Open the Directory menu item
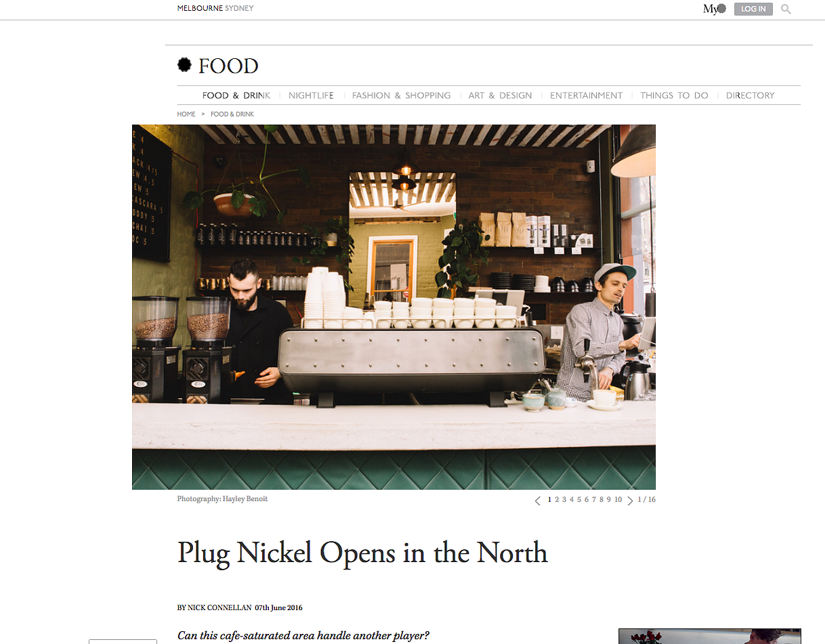 [x=750, y=95]
